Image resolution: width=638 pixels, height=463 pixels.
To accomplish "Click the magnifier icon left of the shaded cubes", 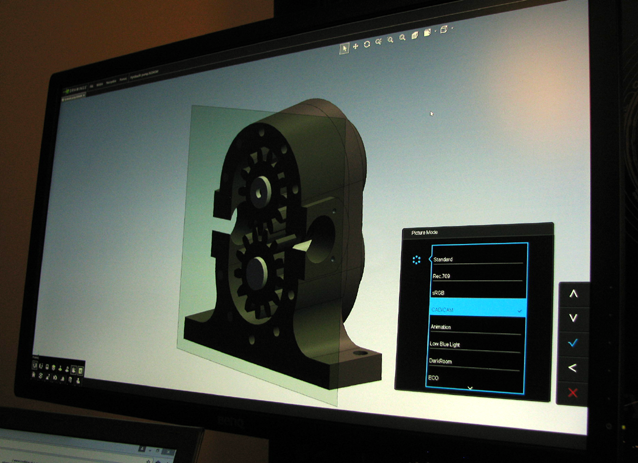I will [402, 37].
